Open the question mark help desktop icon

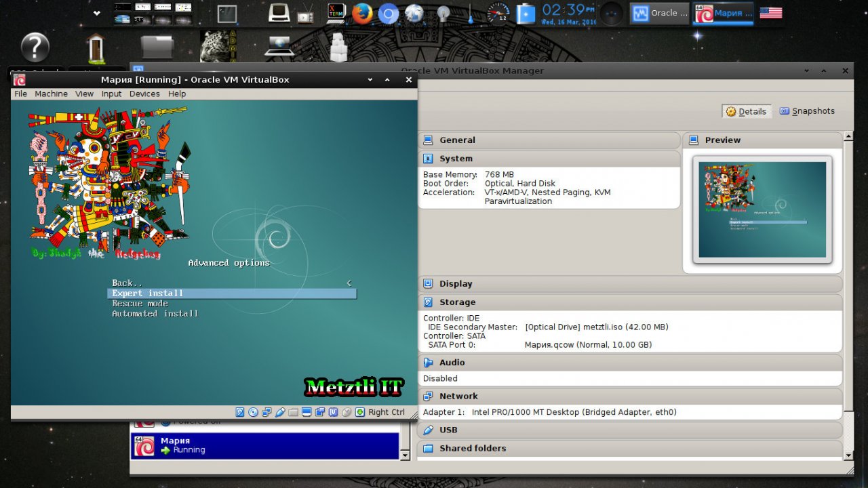35,48
